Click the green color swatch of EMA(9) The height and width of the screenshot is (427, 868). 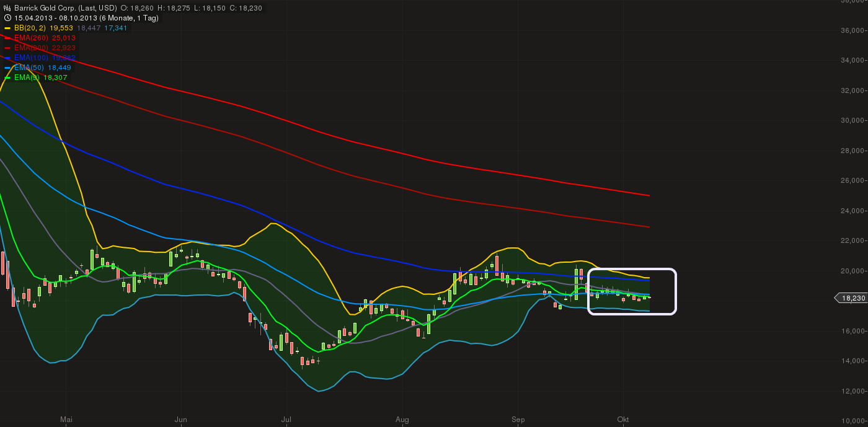pyautogui.click(x=8, y=77)
